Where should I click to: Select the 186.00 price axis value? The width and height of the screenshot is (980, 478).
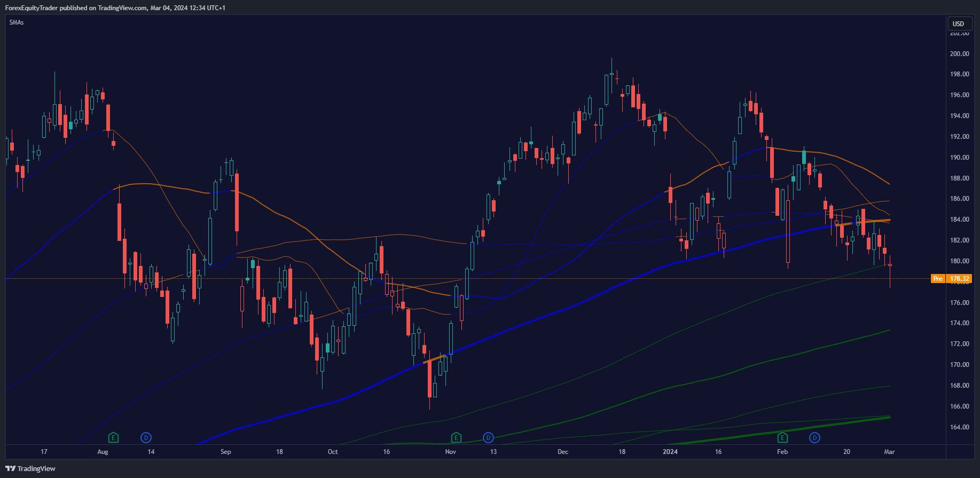(959, 199)
